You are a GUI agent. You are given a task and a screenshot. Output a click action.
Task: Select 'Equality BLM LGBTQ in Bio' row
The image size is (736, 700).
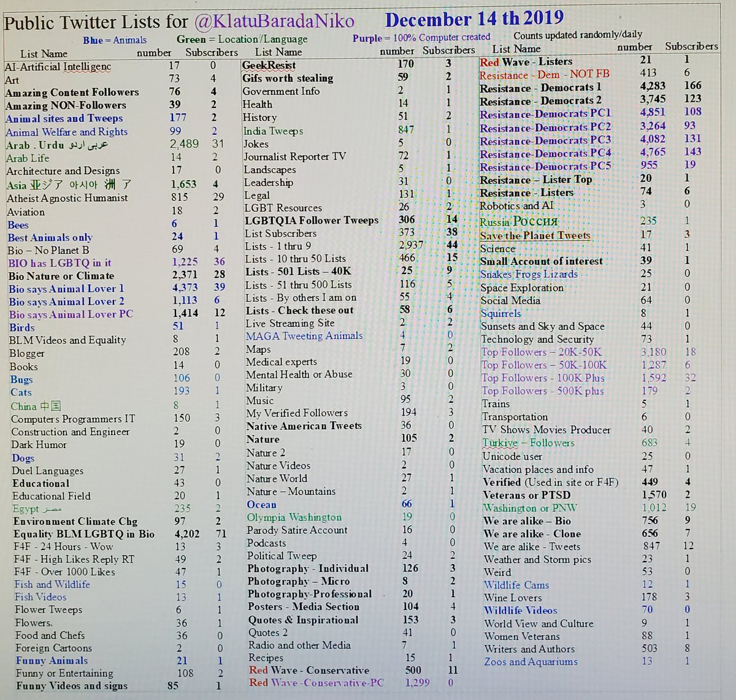(120, 535)
